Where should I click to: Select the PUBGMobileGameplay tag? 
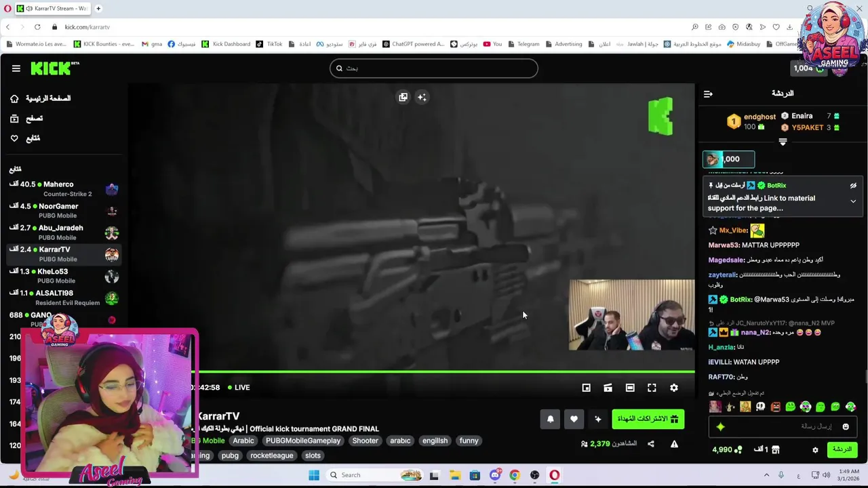(303, 441)
